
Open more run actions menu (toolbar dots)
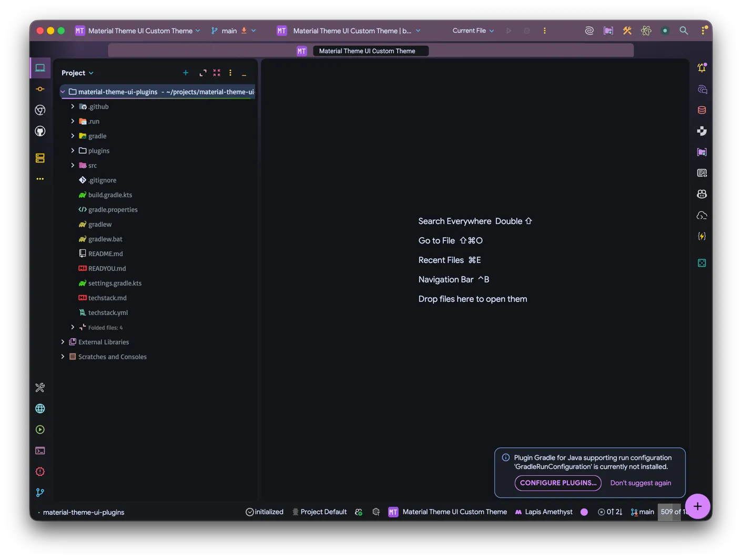544,30
